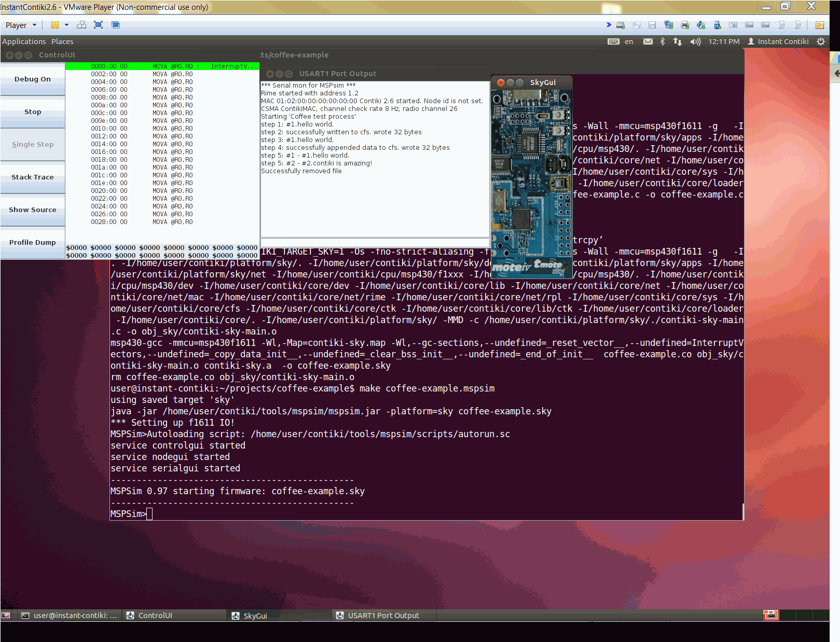Open the Player dropdown menu
Viewport: 840px width, 642px height.
[21, 25]
